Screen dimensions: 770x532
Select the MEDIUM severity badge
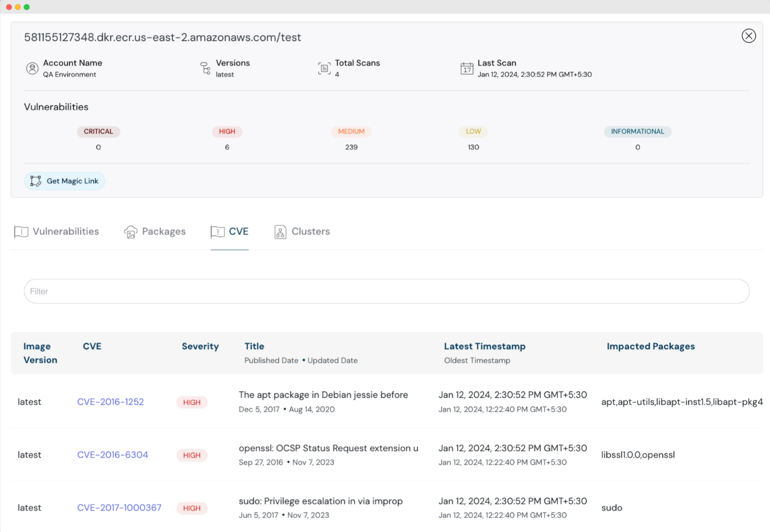pyautogui.click(x=351, y=131)
